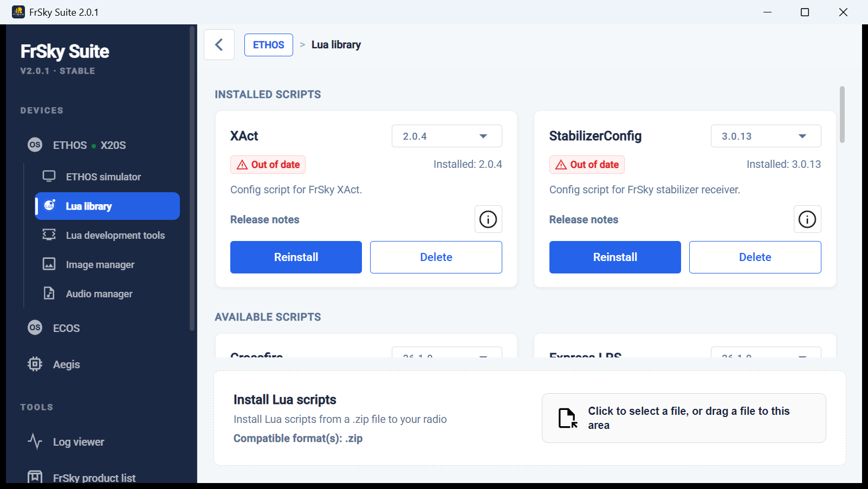Open XAct release notes info icon
Image resolution: width=868 pixels, height=489 pixels.
tap(488, 219)
